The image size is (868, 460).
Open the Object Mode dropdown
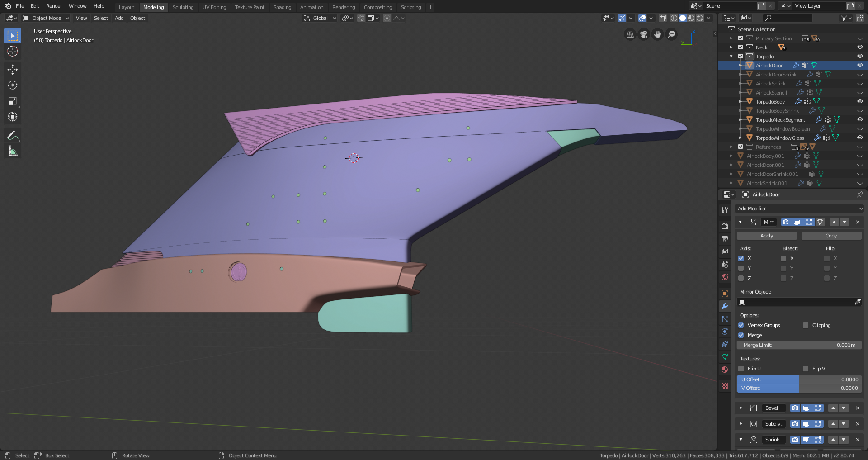click(x=46, y=18)
